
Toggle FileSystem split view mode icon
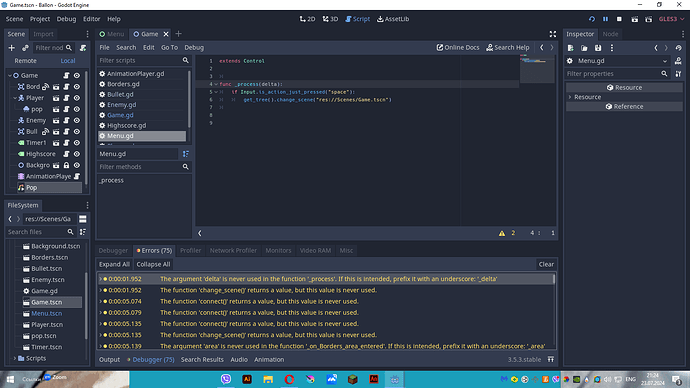point(83,219)
